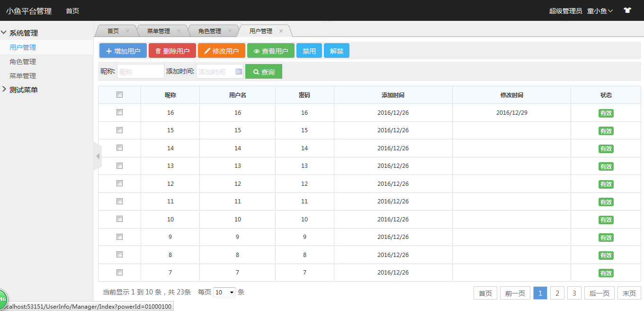Image resolution: width=644 pixels, height=311 pixels.
Task: Collapse the sidebar with the left arrow handle
Action: tap(98, 156)
